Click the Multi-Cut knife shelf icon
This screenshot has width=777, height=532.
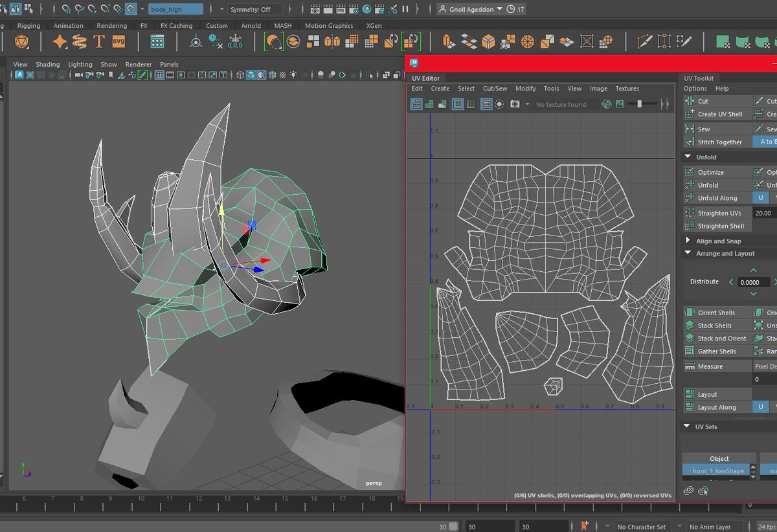644,42
